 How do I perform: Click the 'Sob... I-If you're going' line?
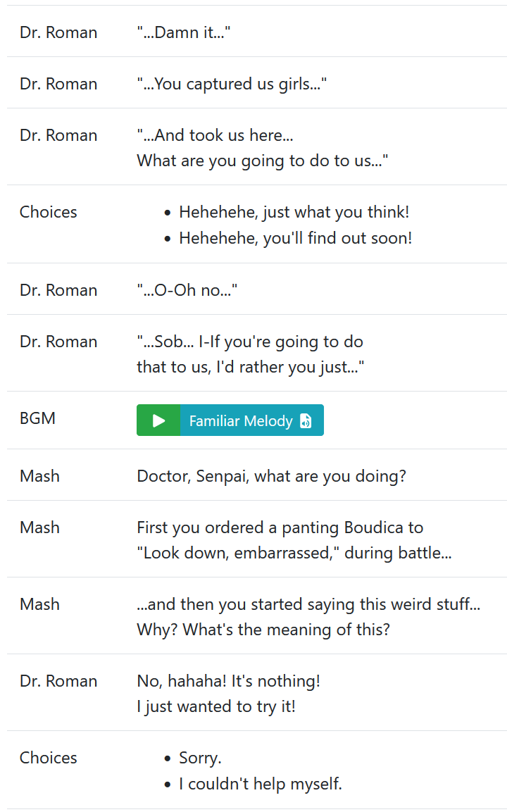coord(250,342)
